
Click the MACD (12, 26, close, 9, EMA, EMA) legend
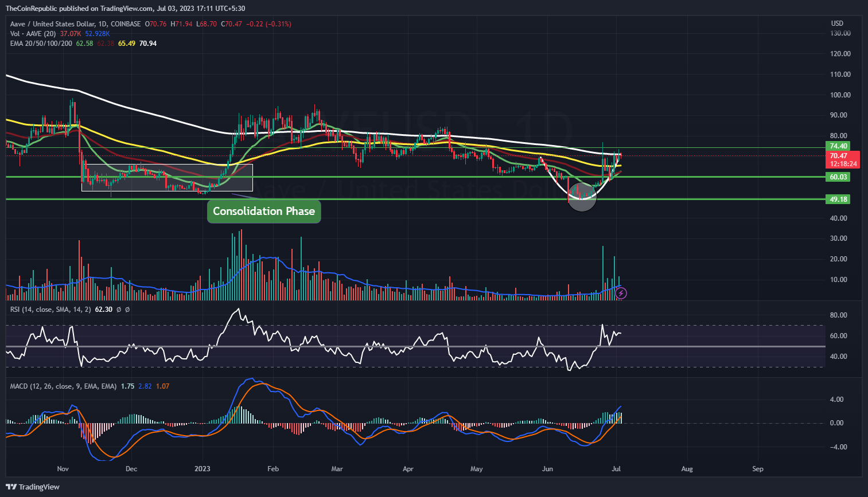[x=63, y=386]
